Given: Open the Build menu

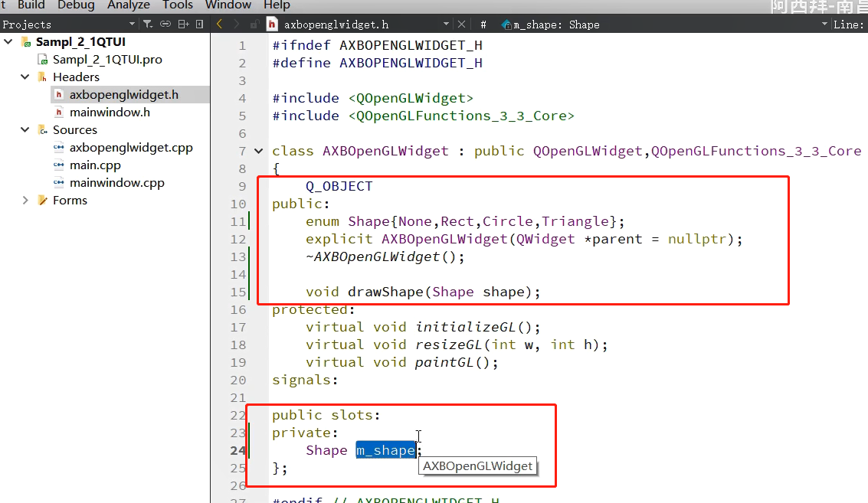Looking at the screenshot, I should pyautogui.click(x=31, y=5).
